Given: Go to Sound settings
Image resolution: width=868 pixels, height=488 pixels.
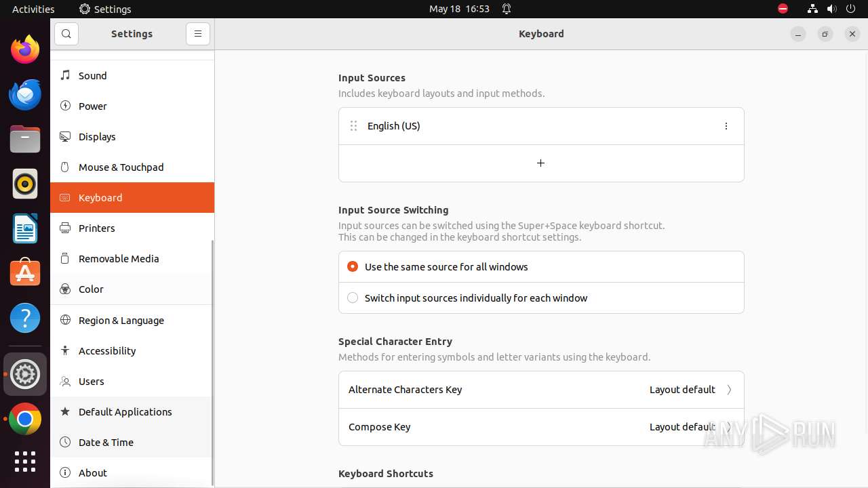Looking at the screenshot, I should point(132,75).
